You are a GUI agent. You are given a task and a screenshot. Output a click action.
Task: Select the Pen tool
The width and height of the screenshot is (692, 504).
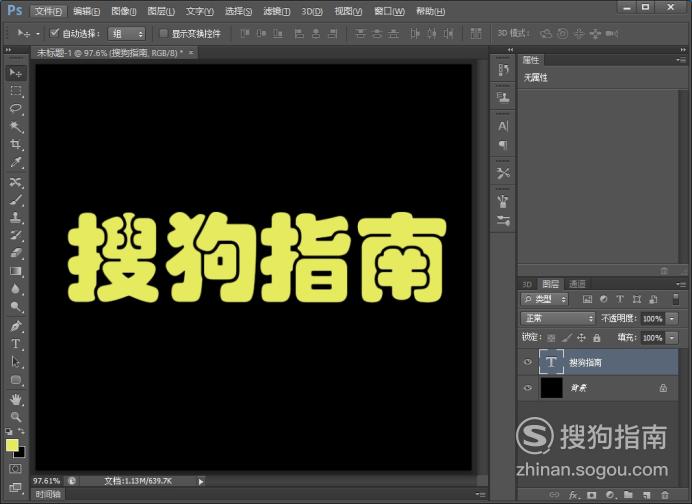[16, 326]
